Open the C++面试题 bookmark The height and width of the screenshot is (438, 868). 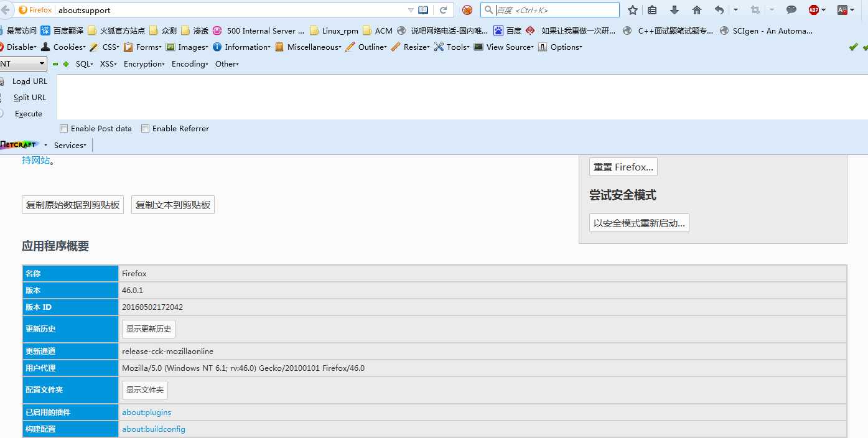[x=668, y=30]
